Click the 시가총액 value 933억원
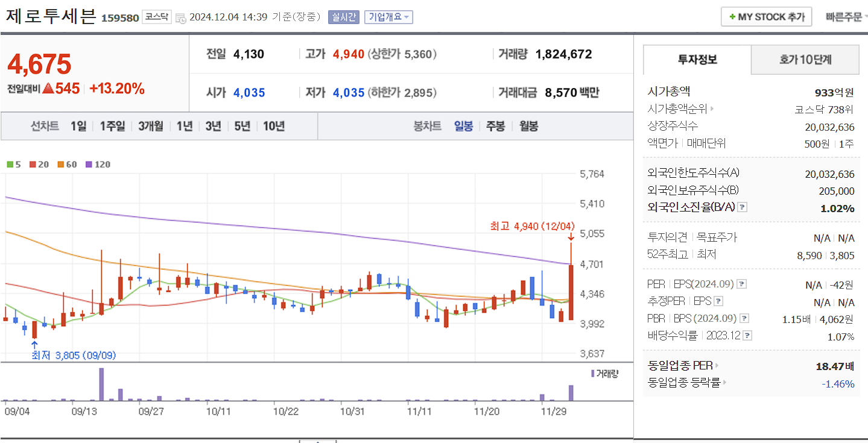 (x=834, y=92)
